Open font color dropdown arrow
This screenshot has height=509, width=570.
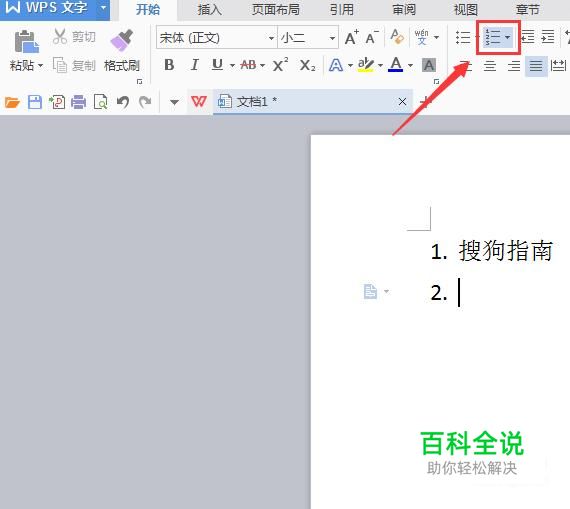(x=410, y=66)
